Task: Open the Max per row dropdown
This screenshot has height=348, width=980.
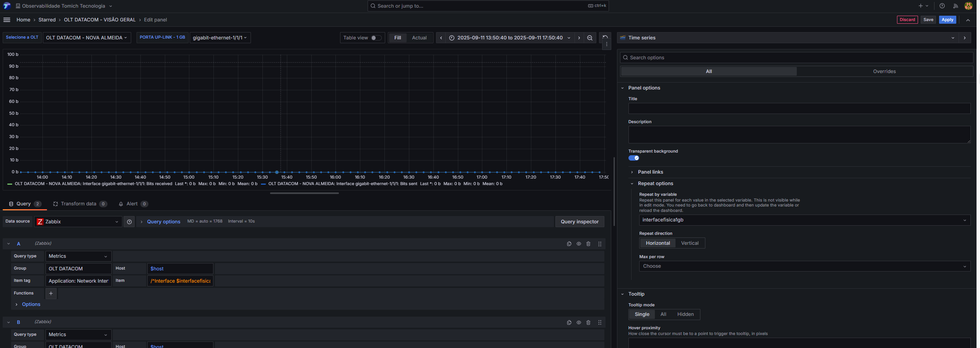Action: click(x=805, y=266)
